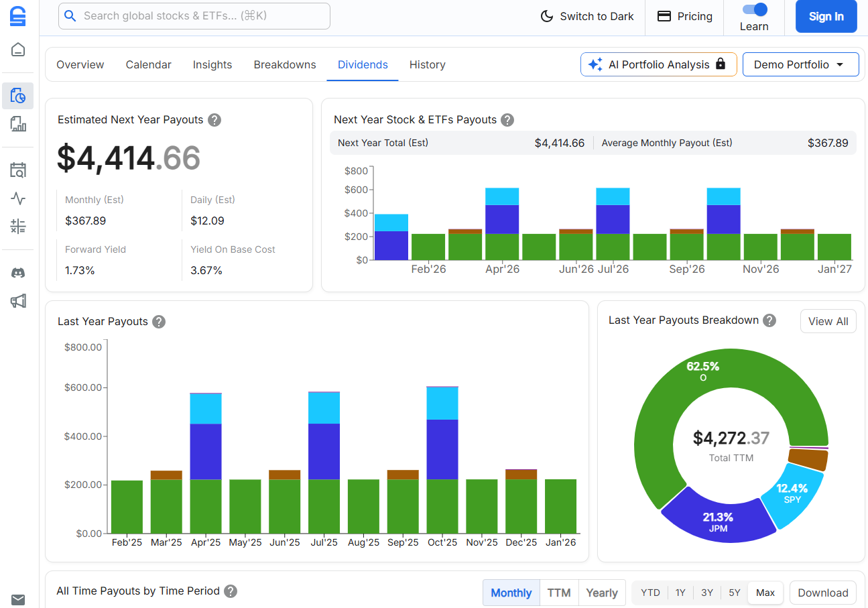Viewport: 868px width, 608px height.
Task: Open the Home page from the sidebar
Action: pos(17,49)
